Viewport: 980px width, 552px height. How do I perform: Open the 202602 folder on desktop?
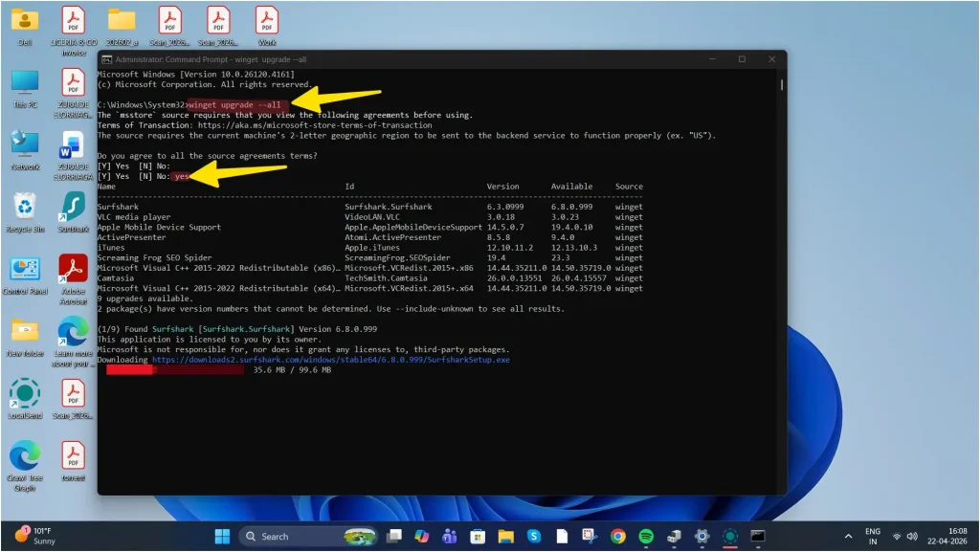[122, 26]
